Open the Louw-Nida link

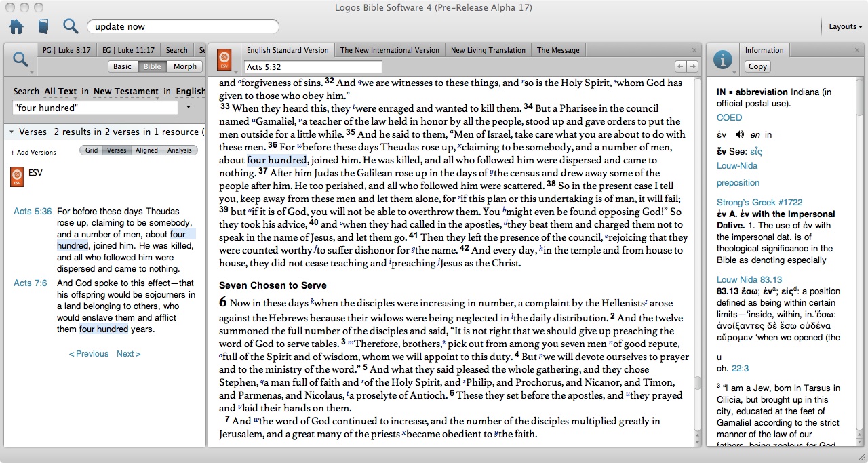(737, 165)
